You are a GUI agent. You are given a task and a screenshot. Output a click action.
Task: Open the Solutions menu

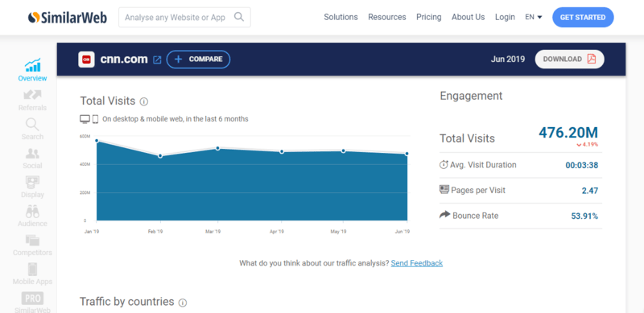341,17
